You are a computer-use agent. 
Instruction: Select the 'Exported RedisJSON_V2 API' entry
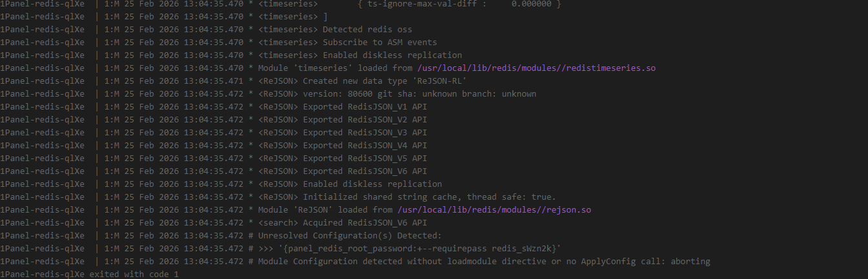coord(365,120)
